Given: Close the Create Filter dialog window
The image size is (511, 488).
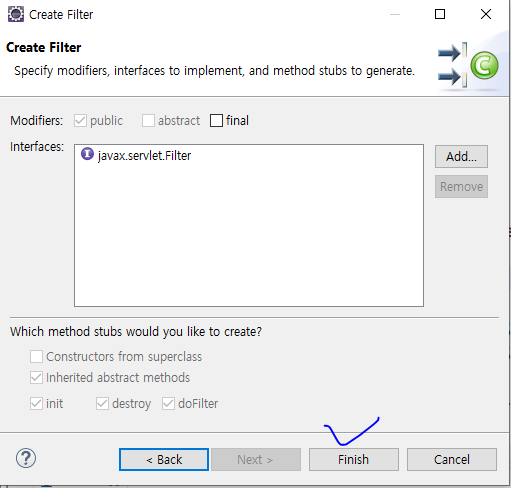Looking at the screenshot, I should point(486,14).
